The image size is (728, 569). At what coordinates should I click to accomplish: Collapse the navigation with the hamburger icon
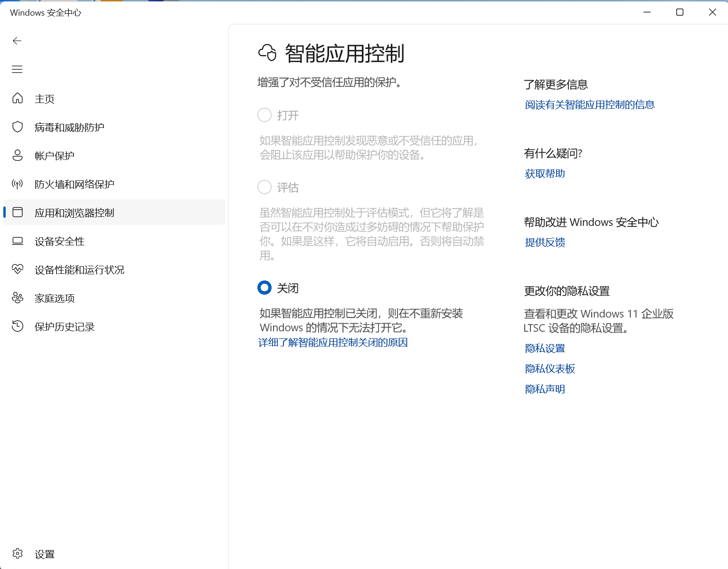(x=17, y=69)
